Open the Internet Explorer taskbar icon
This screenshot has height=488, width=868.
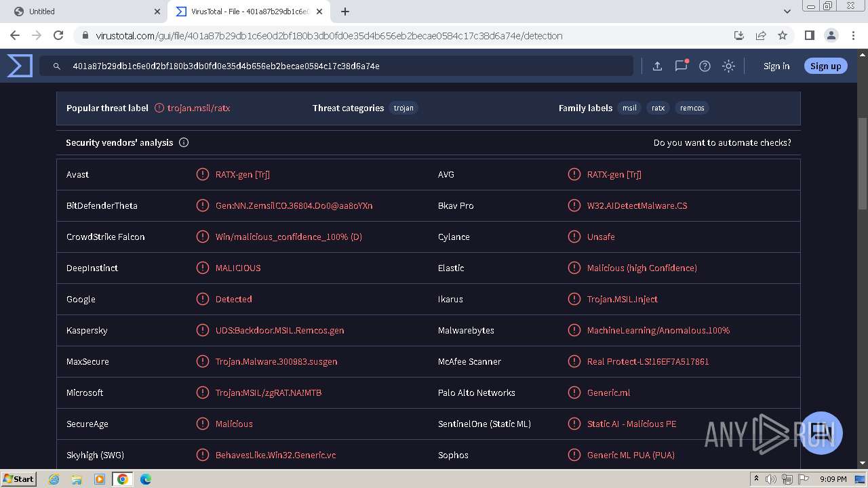54,479
